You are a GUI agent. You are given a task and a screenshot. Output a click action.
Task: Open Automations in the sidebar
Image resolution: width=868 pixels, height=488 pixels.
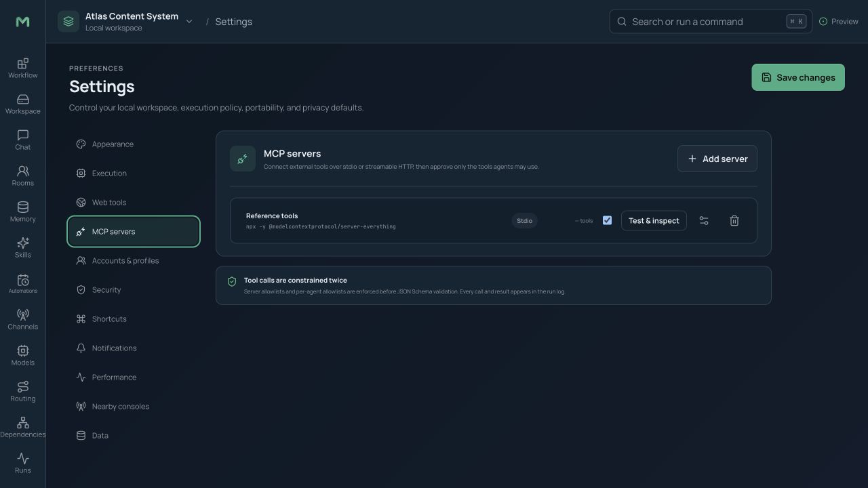click(x=22, y=283)
